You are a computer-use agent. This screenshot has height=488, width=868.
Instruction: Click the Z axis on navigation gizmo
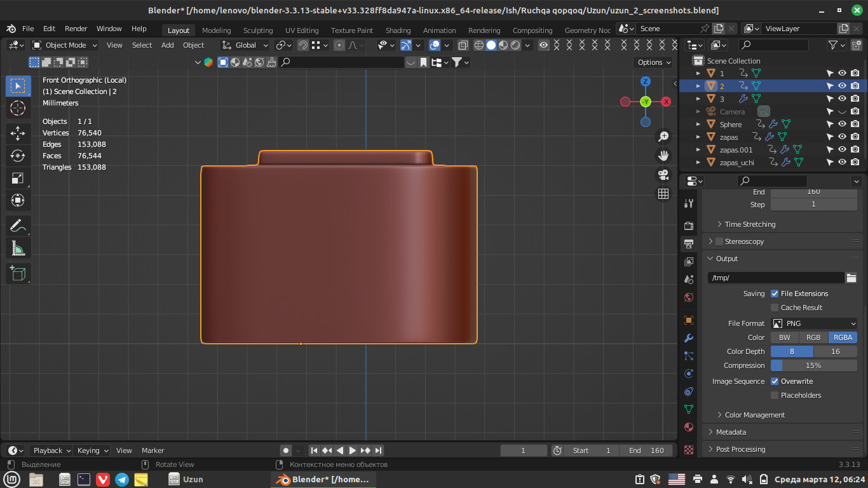(646, 81)
